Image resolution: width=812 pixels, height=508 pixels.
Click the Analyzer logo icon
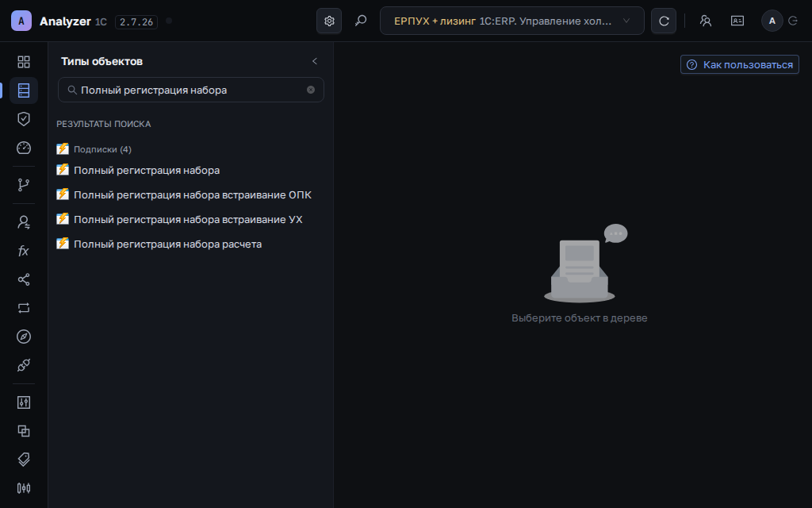[x=21, y=21]
